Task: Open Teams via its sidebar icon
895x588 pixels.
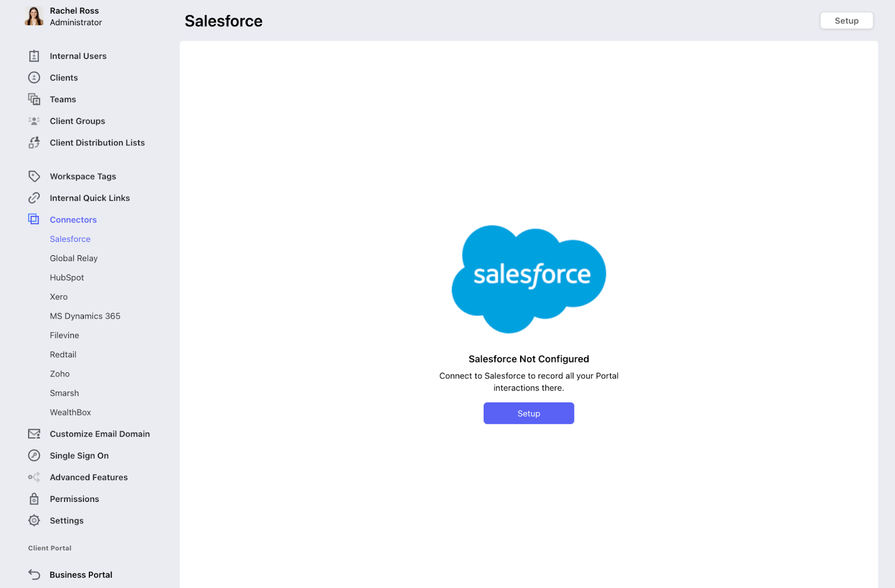Action: (x=34, y=99)
